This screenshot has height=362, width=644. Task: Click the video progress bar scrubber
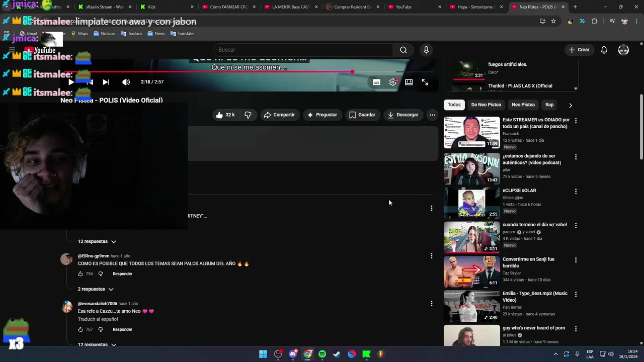pyautogui.click(x=352, y=72)
